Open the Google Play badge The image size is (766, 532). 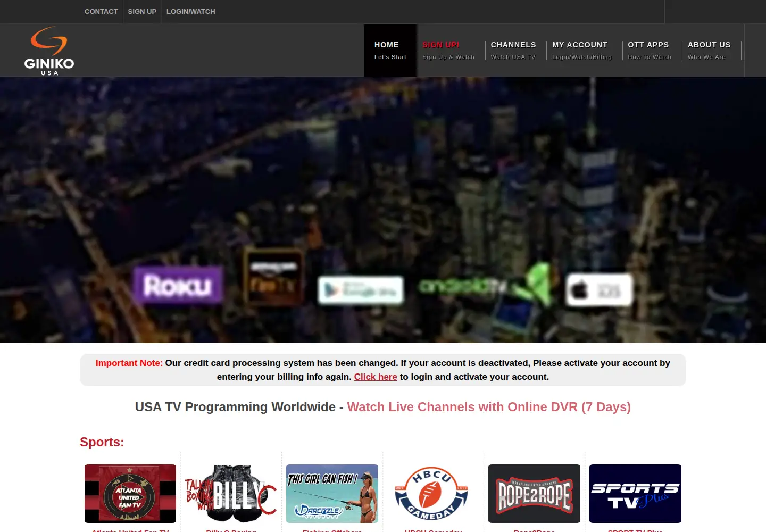pyautogui.click(x=361, y=290)
